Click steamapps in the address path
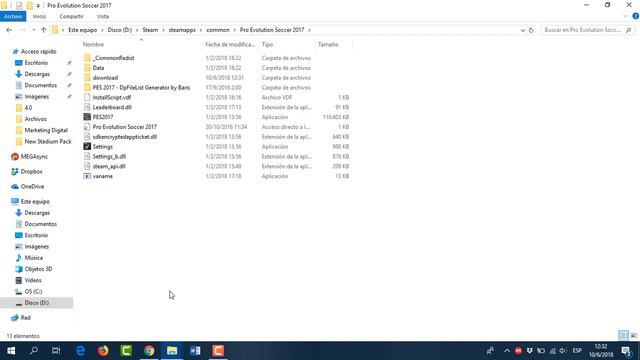This screenshot has width=640, height=360. 182,30
